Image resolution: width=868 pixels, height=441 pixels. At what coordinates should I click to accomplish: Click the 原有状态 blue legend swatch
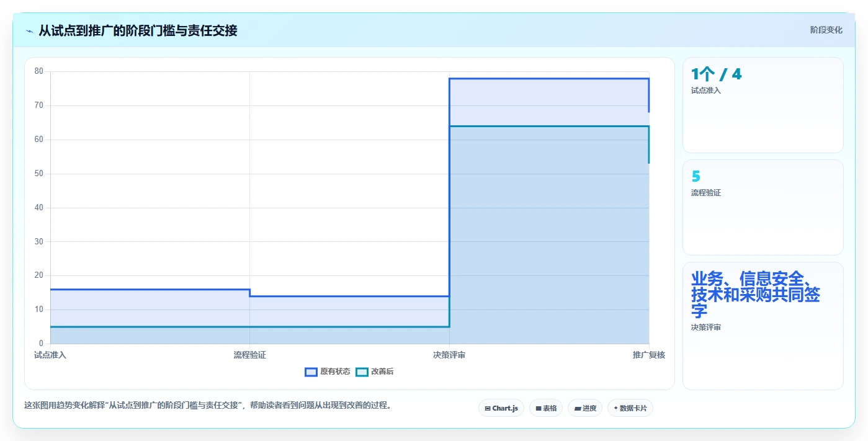pos(311,372)
